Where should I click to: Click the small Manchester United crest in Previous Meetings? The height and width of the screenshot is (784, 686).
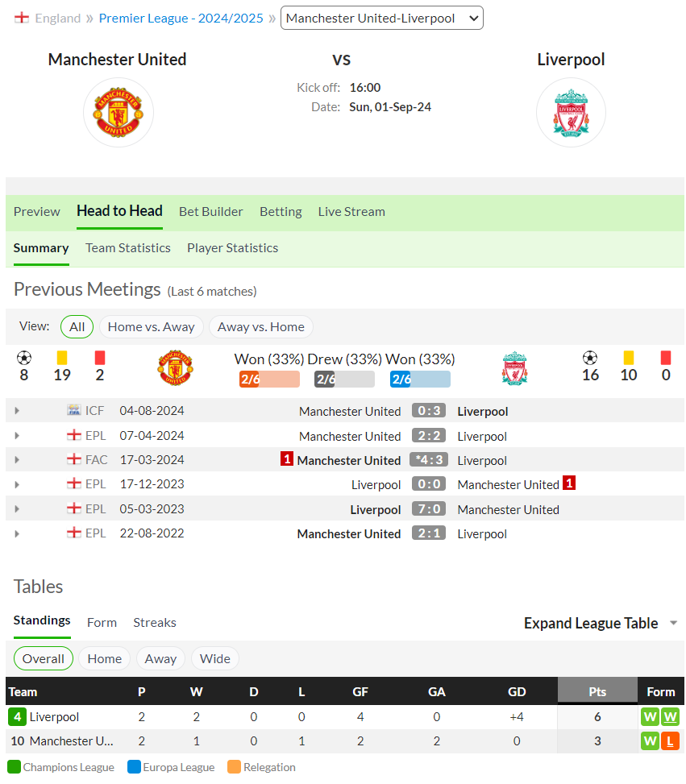pos(175,367)
